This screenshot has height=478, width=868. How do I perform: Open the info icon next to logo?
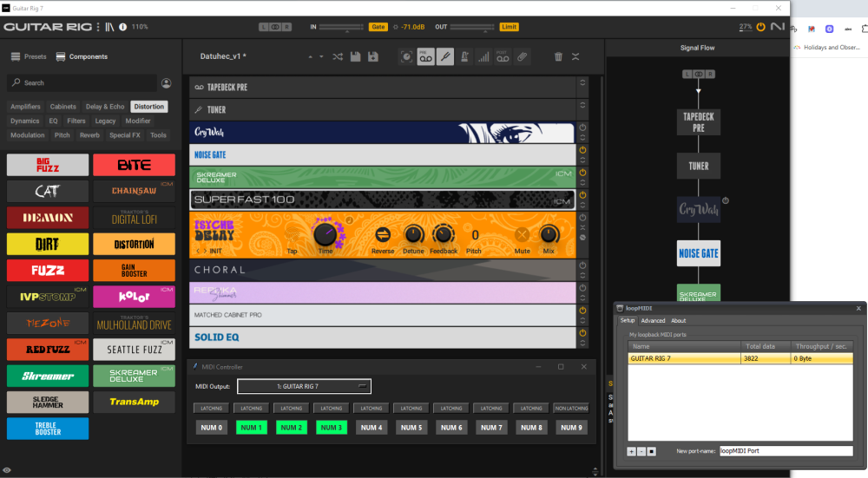(x=123, y=27)
